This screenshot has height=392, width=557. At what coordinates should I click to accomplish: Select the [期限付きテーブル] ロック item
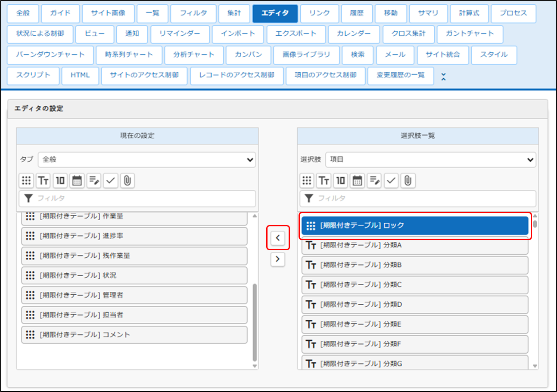tap(414, 225)
